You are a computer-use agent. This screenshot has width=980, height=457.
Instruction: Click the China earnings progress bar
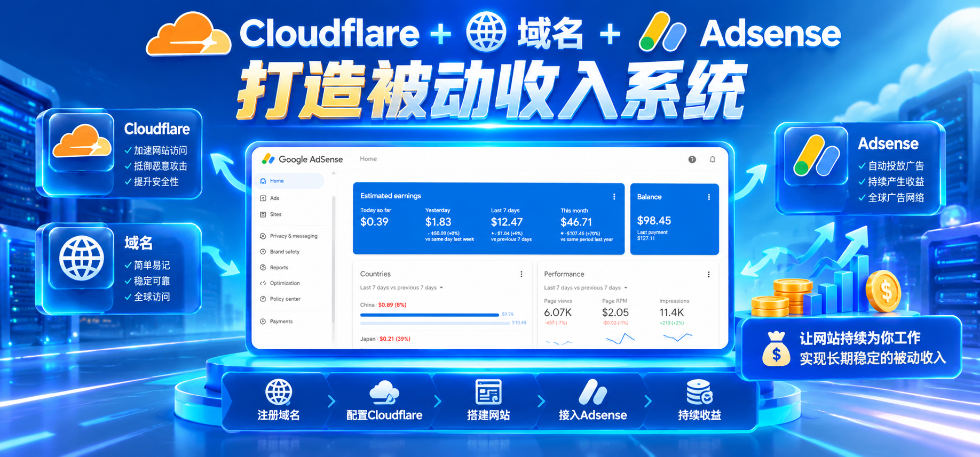(x=430, y=315)
